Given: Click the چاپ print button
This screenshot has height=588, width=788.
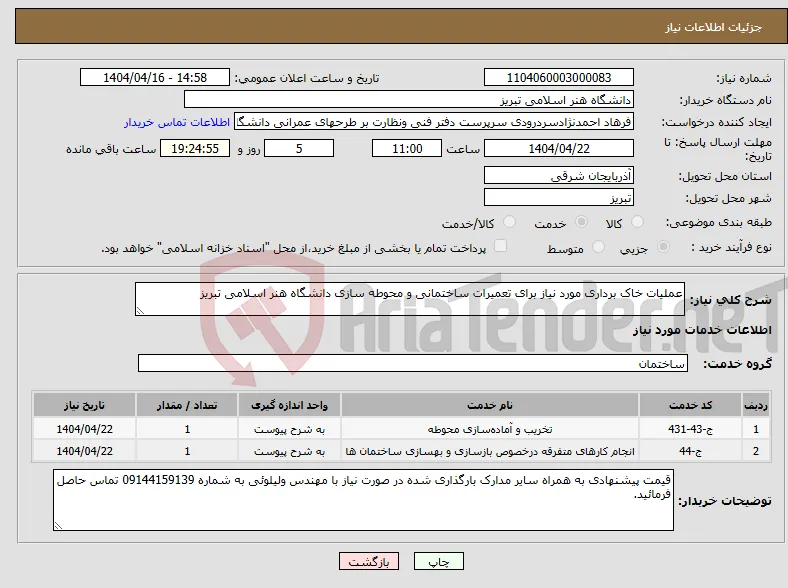Looking at the screenshot, I should click(x=439, y=561).
